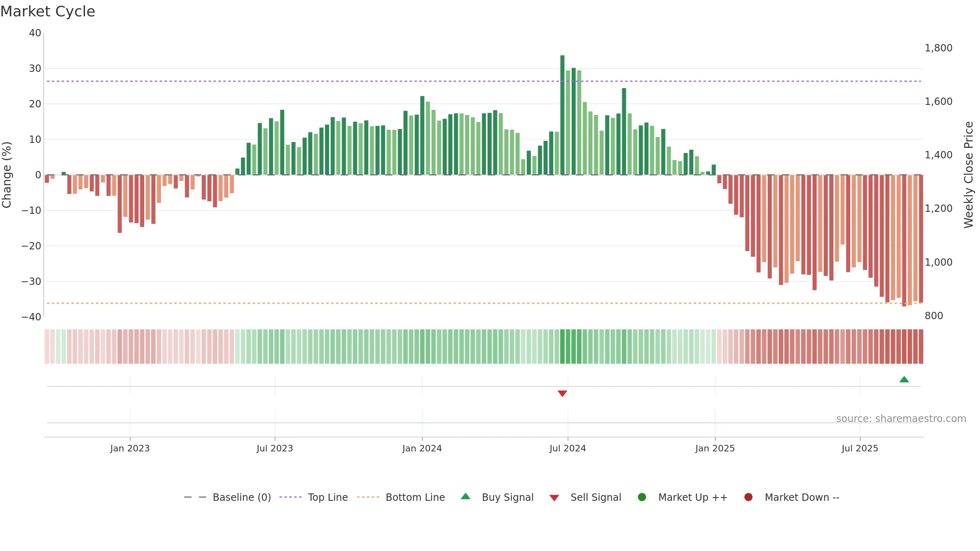Click the 40 left axis tick label

pyautogui.click(x=35, y=33)
